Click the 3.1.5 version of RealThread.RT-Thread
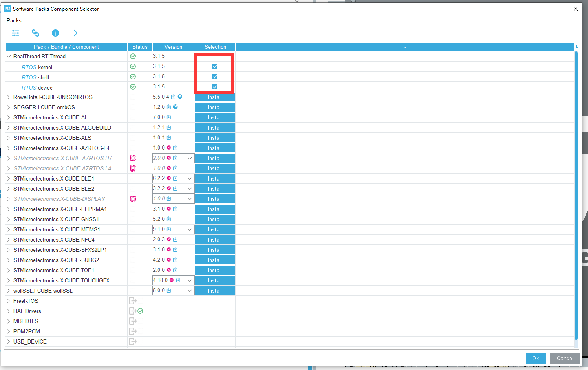Image resolution: width=588 pixels, height=370 pixels. click(x=159, y=56)
